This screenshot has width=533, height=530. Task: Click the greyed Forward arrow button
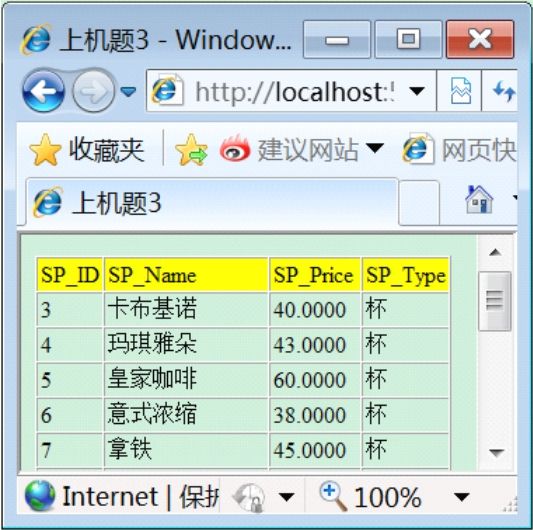click(94, 91)
